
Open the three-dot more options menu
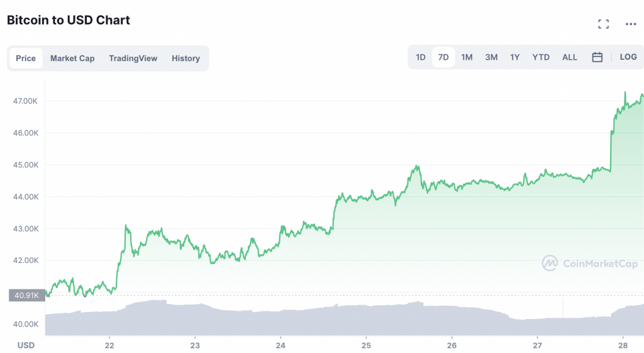(x=631, y=24)
